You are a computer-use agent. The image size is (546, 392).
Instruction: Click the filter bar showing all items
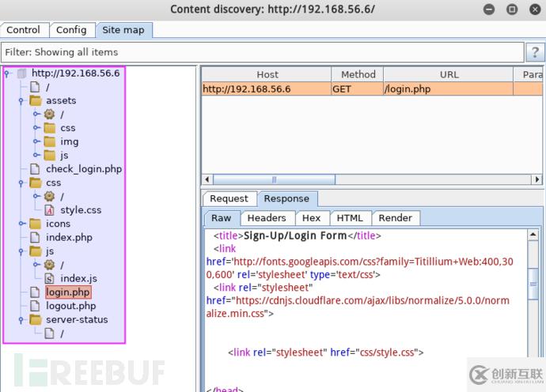point(263,52)
